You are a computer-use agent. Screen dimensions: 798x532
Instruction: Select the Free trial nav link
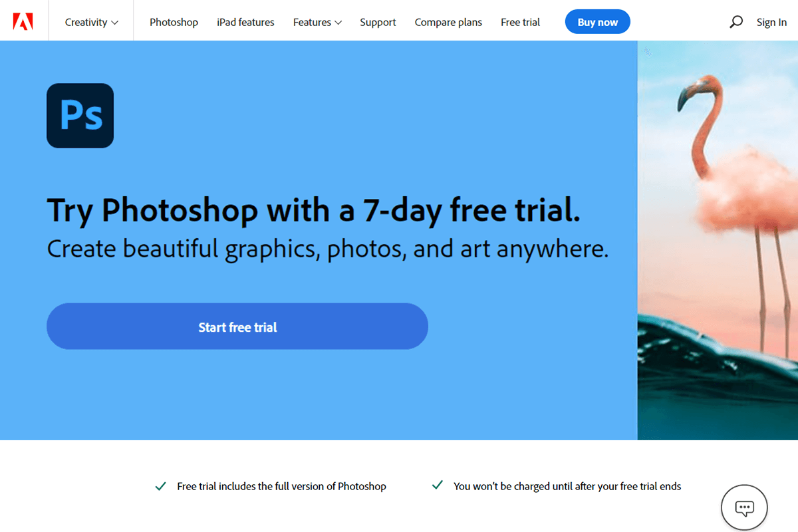click(x=520, y=22)
